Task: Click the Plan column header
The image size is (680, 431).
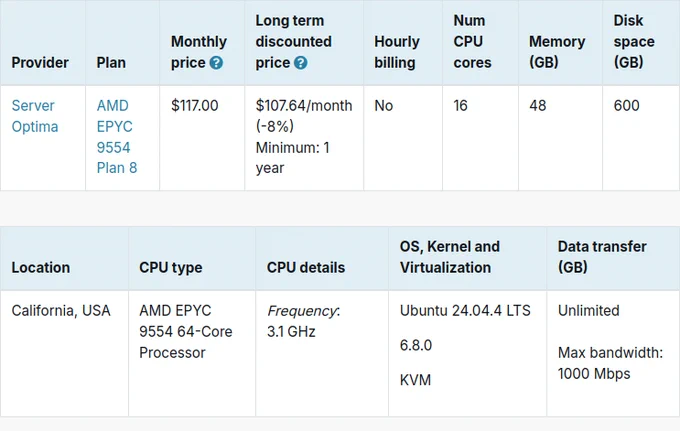Action: point(111,63)
